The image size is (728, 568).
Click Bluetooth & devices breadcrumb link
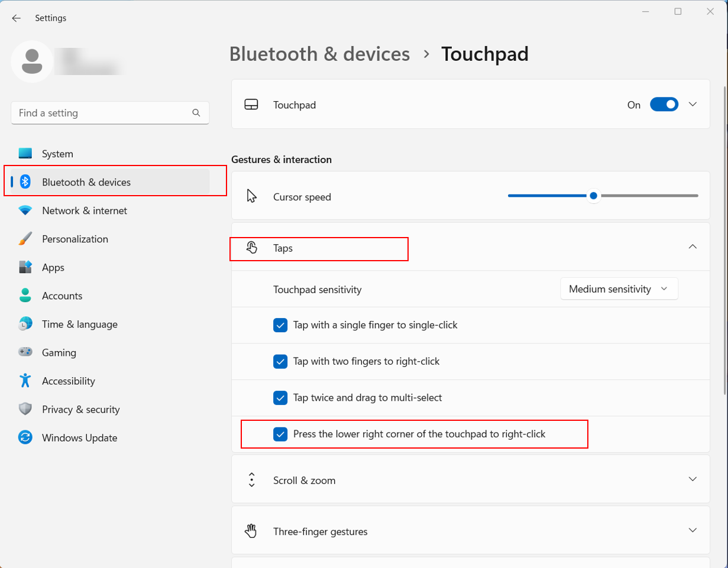coord(319,54)
